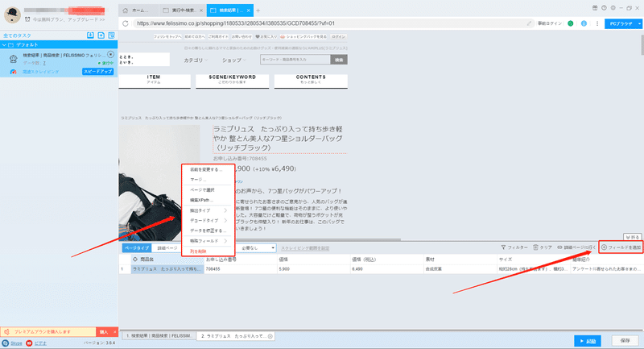Reload the page with refresh icon
This screenshot has width=644, height=349.
pyautogui.click(x=126, y=23)
